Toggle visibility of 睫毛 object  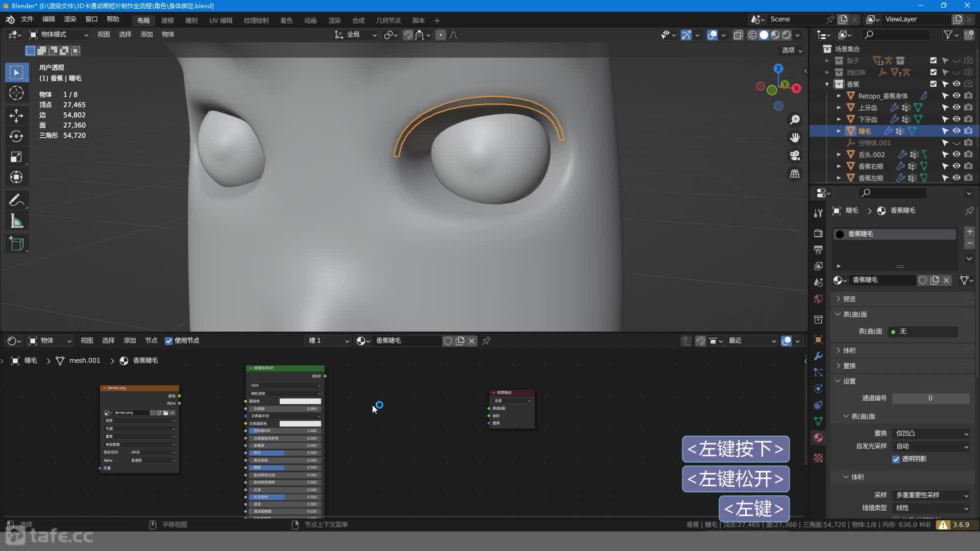point(957,131)
